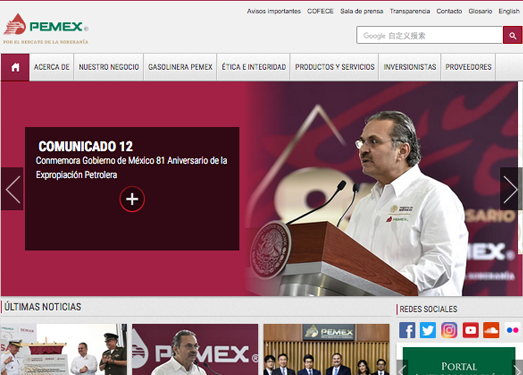Open the Instagram social icon
Screen dimensions: 523x375
[x=449, y=330]
